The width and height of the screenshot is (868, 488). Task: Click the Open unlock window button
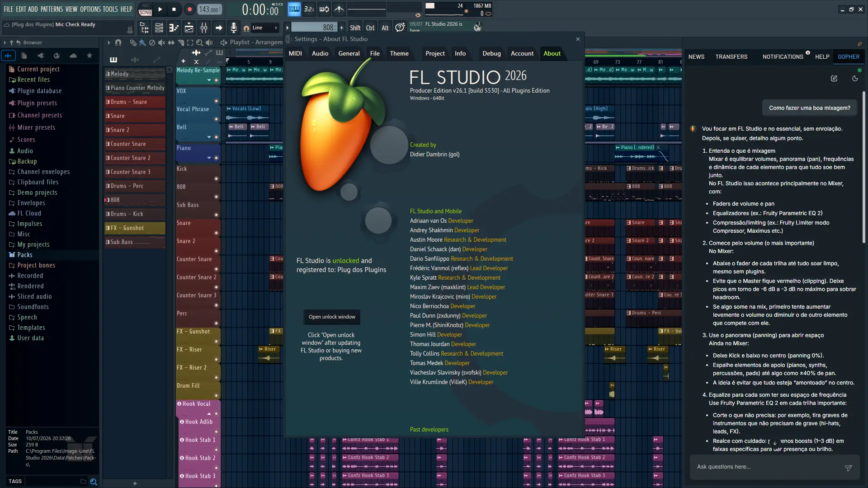click(332, 317)
